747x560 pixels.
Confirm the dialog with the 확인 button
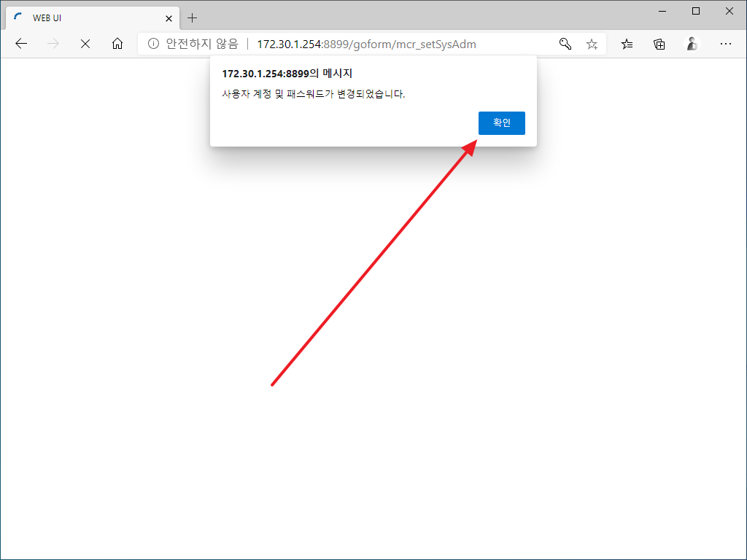tap(502, 123)
